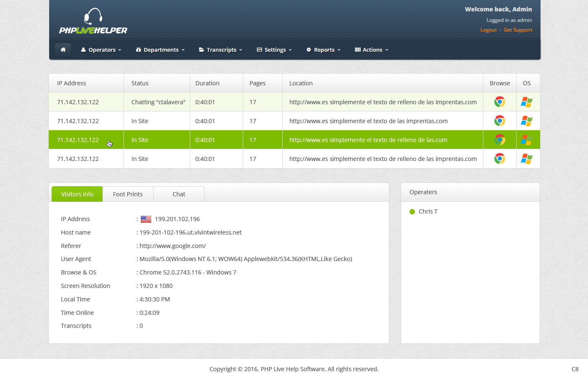Click green online status dot beside Chris T
The width and height of the screenshot is (588, 380).
pos(412,211)
